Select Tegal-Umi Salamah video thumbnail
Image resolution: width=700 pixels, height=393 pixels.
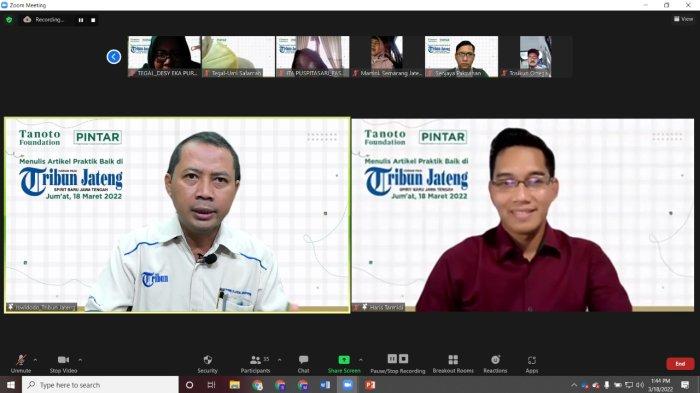tap(238, 56)
